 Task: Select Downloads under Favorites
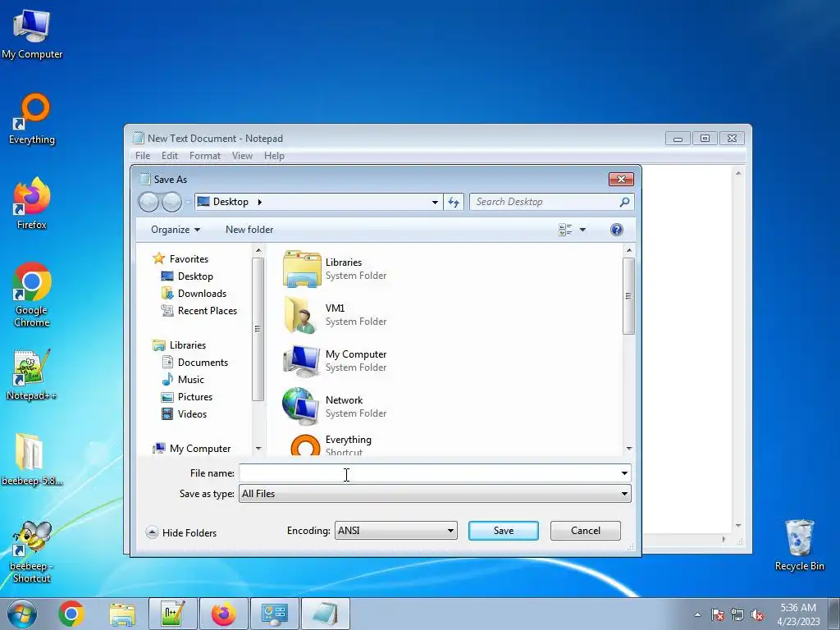click(194, 294)
